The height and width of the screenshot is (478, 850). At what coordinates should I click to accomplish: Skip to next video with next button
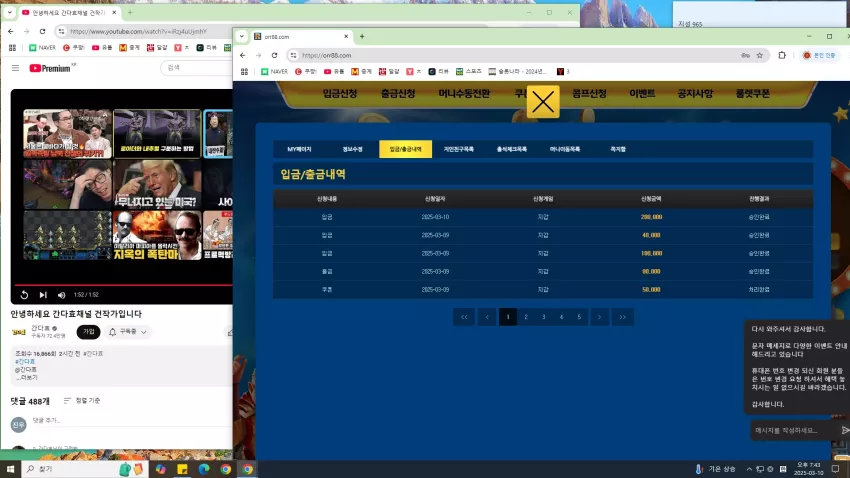43,295
